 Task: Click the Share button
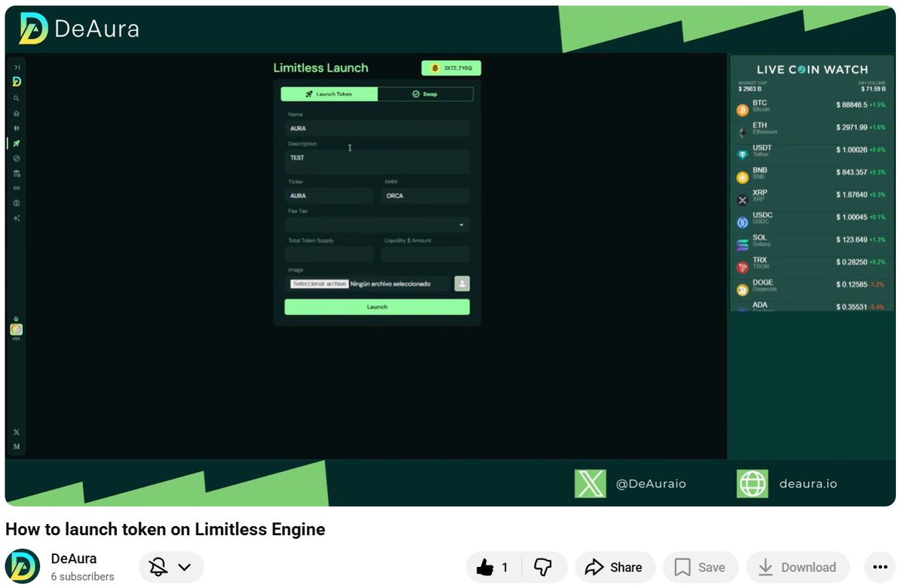pos(615,568)
